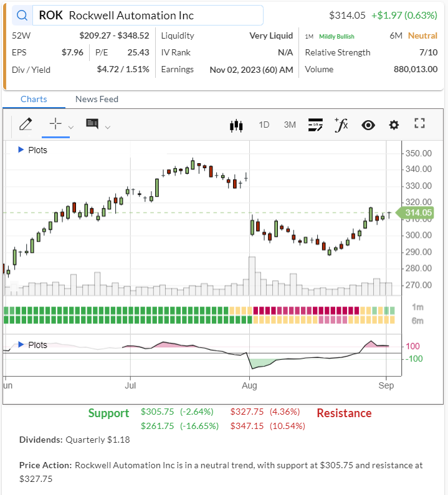The width and height of the screenshot is (448, 495).
Task: Expand Plots in the lower indicator pane
Action: click(32, 345)
